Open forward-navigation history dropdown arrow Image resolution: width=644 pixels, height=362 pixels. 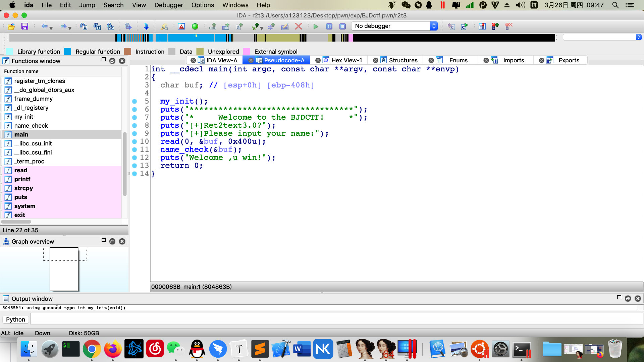[x=70, y=28]
